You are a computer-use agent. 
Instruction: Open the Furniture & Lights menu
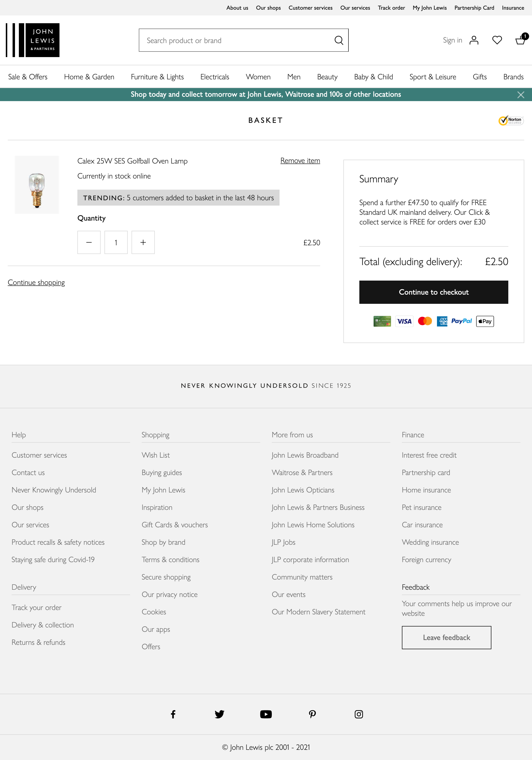click(x=157, y=77)
